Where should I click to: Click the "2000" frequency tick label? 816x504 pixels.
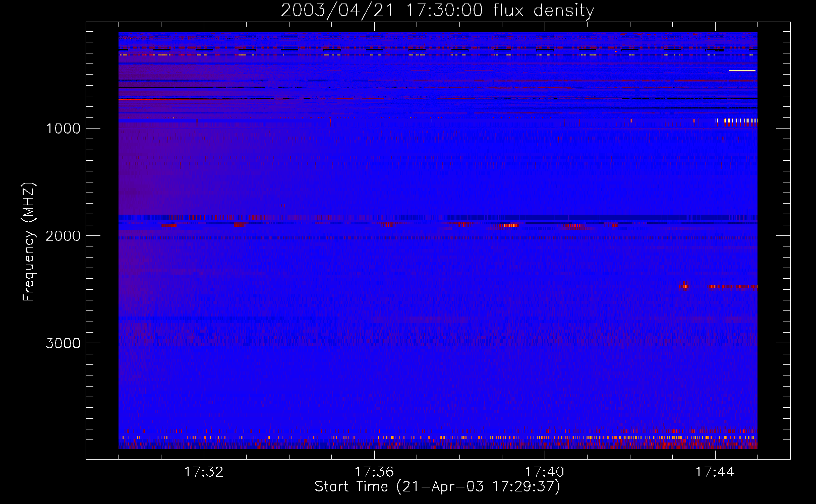[x=63, y=235]
